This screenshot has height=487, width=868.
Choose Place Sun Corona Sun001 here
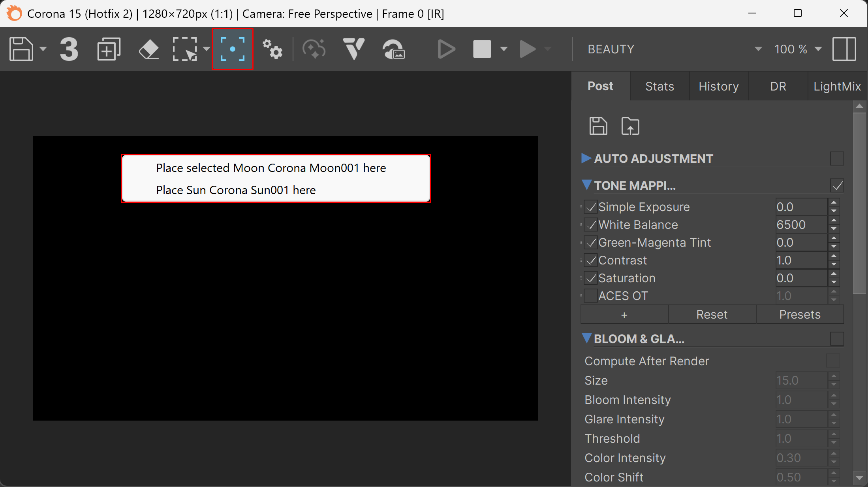pos(276,190)
